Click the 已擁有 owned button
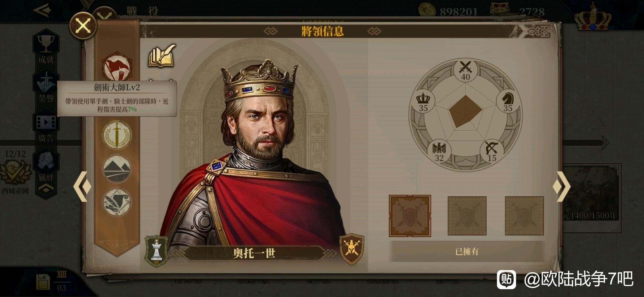The height and width of the screenshot is (297, 644). click(x=467, y=251)
